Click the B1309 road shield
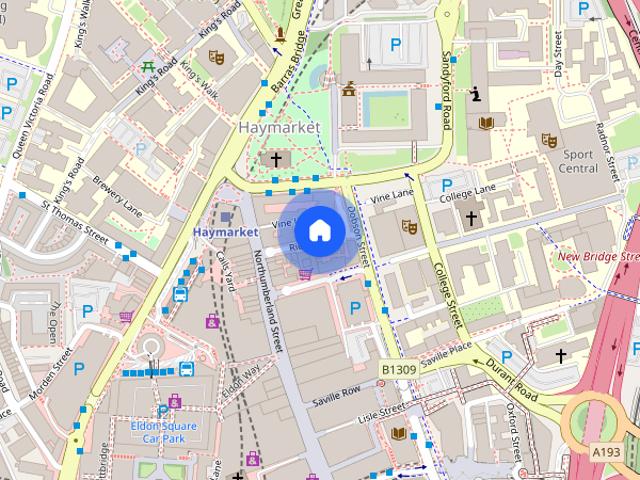The height and width of the screenshot is (480, 640). tap(399, 370)
